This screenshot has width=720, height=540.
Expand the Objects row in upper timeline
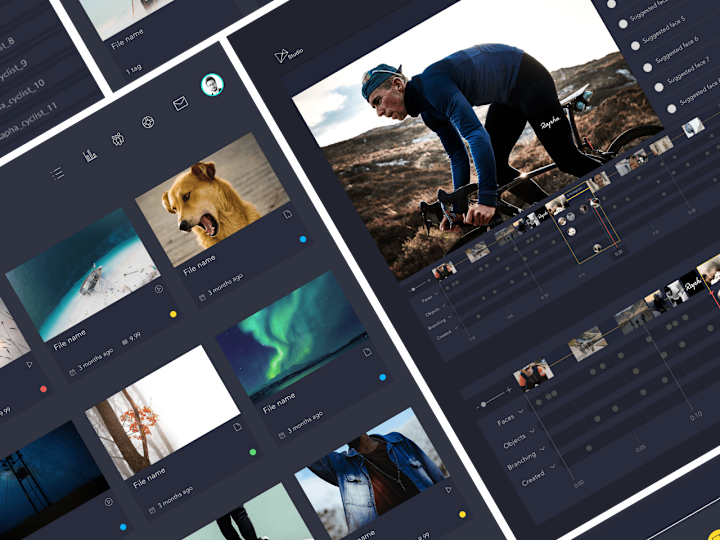pyautogui.click(x=444, y=305)
